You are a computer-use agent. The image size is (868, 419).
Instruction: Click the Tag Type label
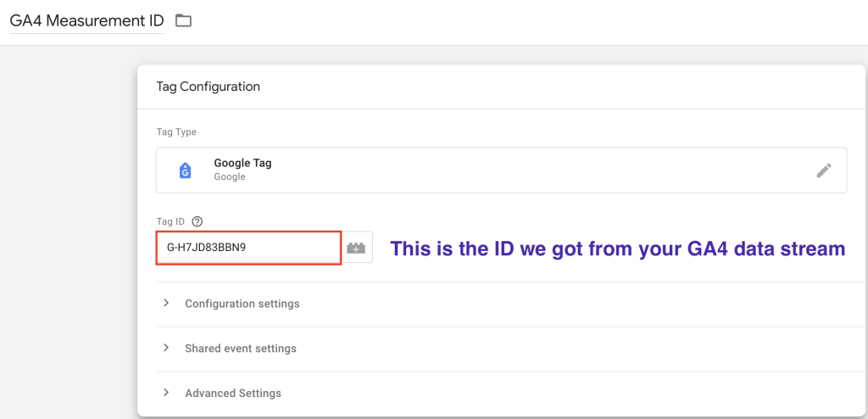176,132
